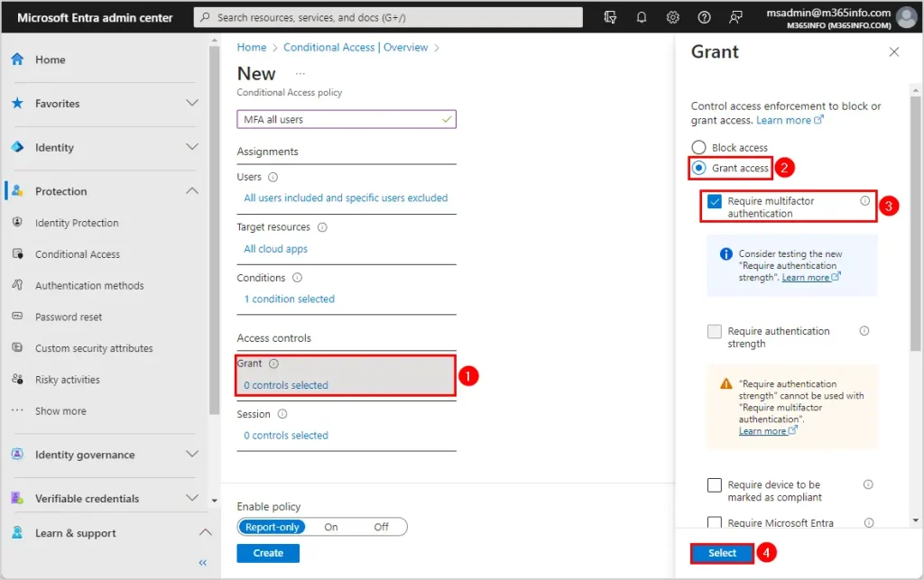
Task: Go to Authentication methods menu item
Action: coord(89,286)
